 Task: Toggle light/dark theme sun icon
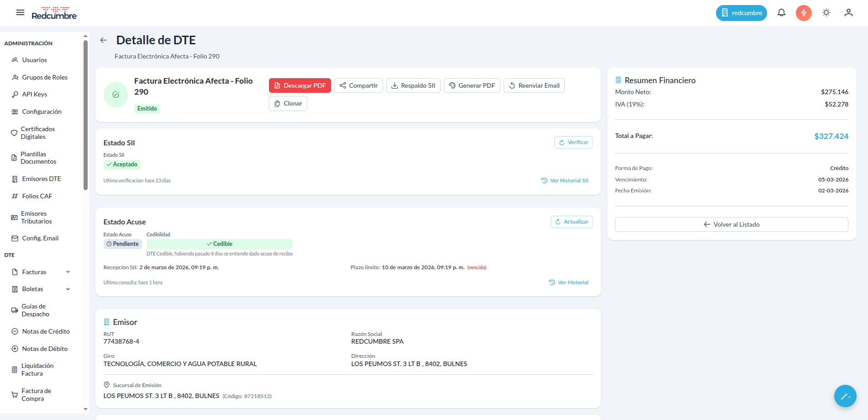pyautogui.click(x=826, y=13)
